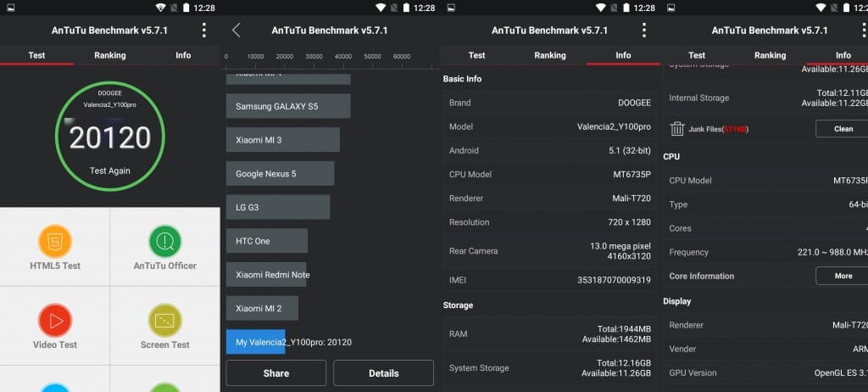The height and width of the screenshot is (392, 868).
Task: Tap image notification icon in first screen
Action: tap(10, 8)
